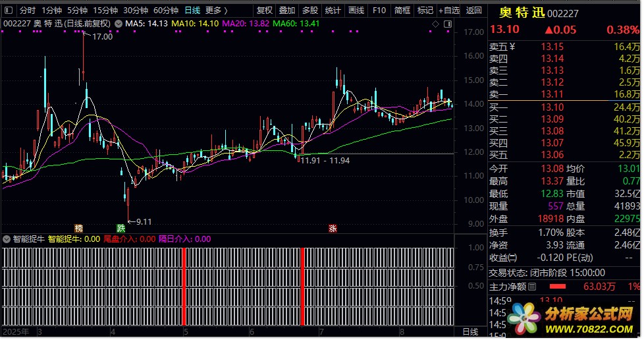Toggle 复权 price adjustment

264,11
